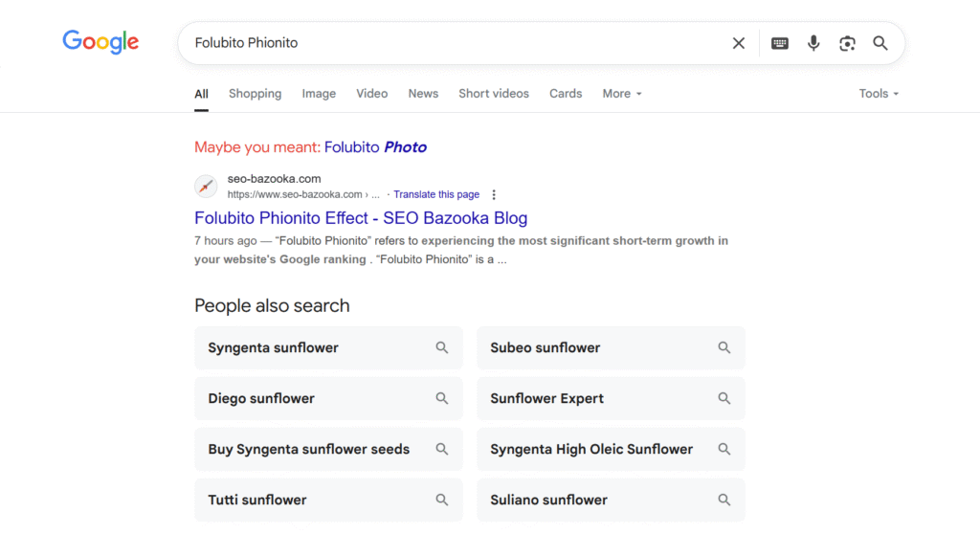The image size is (980, 557).
Task: Click the Translate this page link
Action: click(436, 194)
